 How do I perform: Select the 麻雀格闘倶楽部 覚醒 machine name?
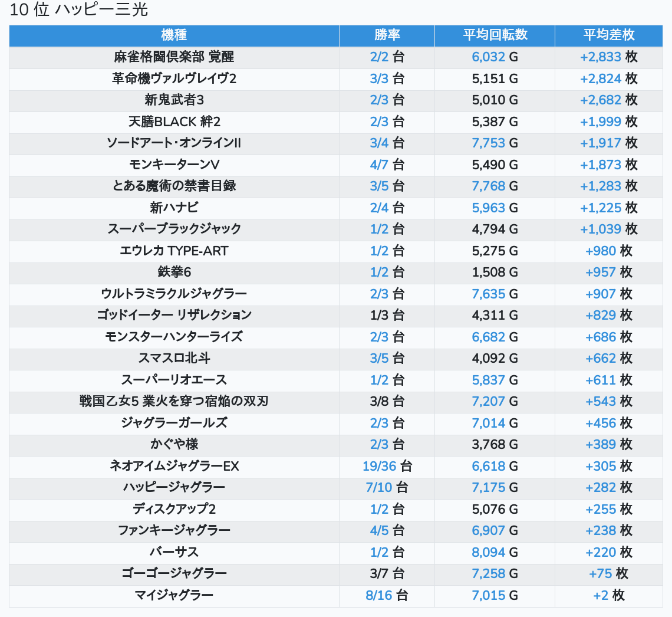pos(174,57)
